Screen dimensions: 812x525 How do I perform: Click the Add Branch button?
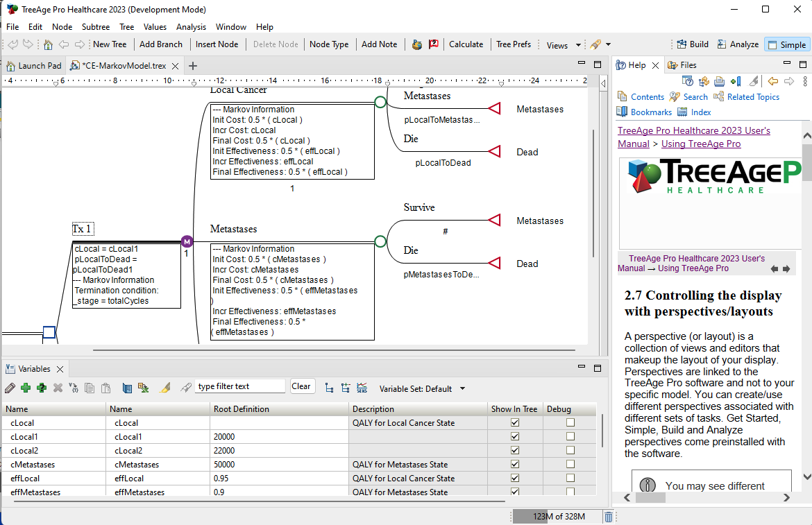161,44
